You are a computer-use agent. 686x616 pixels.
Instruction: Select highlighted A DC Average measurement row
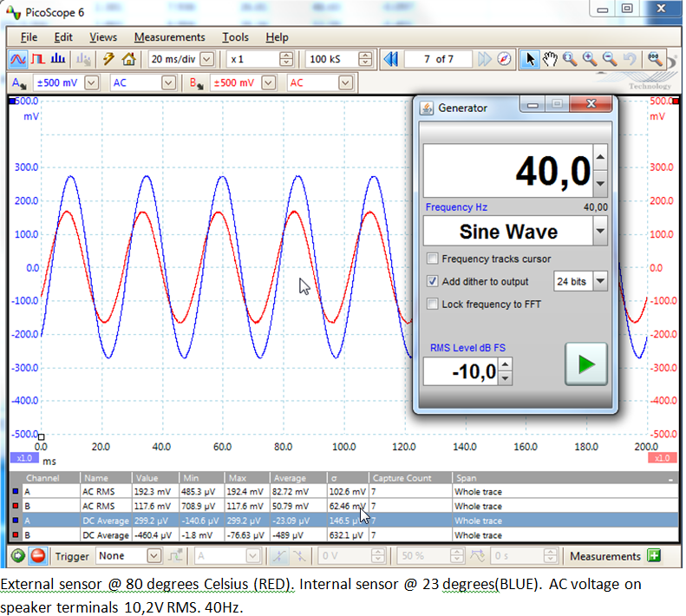click(x=344, y=521)
